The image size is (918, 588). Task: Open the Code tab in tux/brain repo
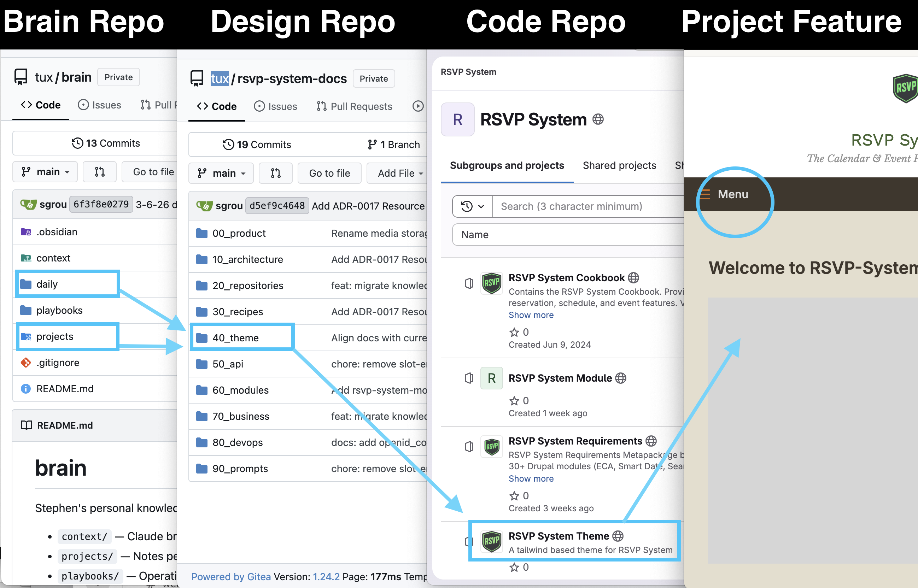tap(41, 105)
